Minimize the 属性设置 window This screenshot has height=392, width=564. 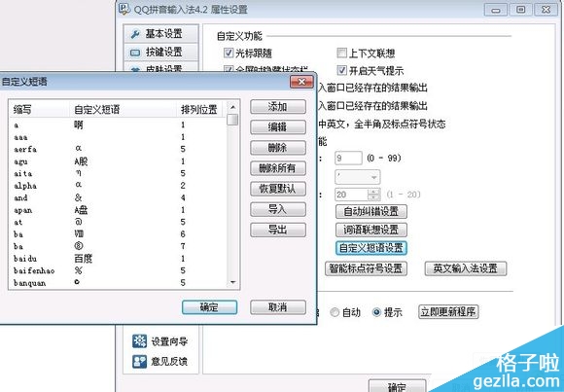click(496, 10)
